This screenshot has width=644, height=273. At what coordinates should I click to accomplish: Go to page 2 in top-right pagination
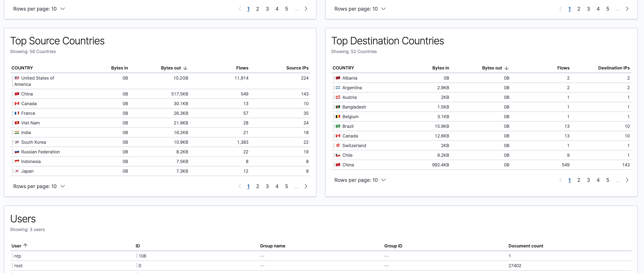pyautogui.click(x=578, y=9)
